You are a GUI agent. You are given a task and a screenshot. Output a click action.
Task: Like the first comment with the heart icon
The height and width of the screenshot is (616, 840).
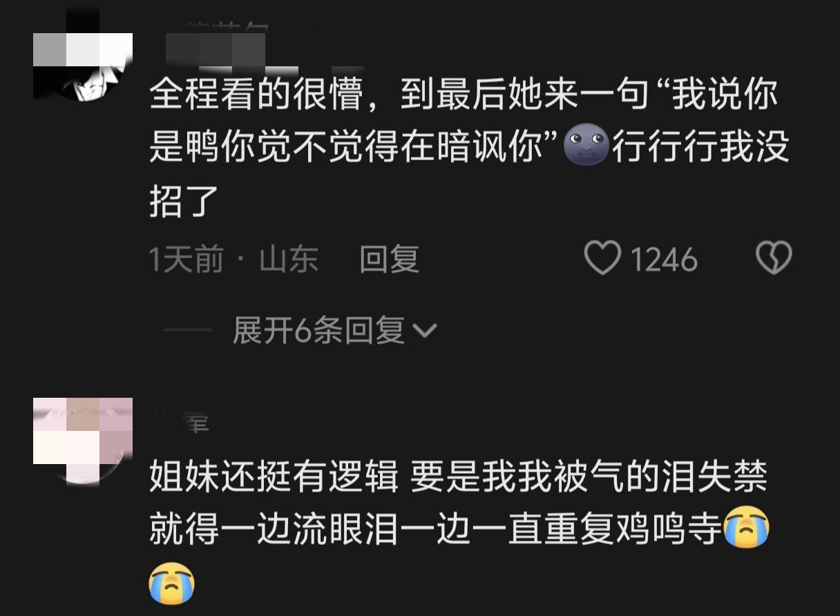click(x=602, y=260)
